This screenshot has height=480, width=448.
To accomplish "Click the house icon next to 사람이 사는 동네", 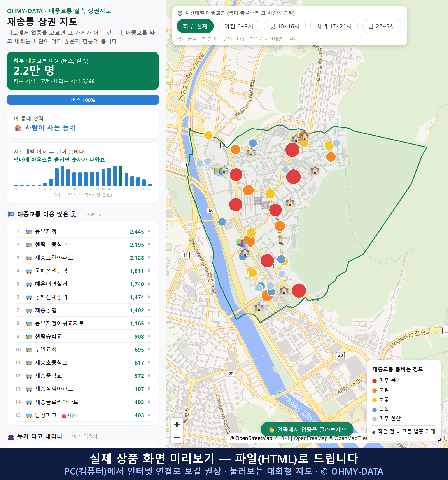I will [x=18, y=128].
